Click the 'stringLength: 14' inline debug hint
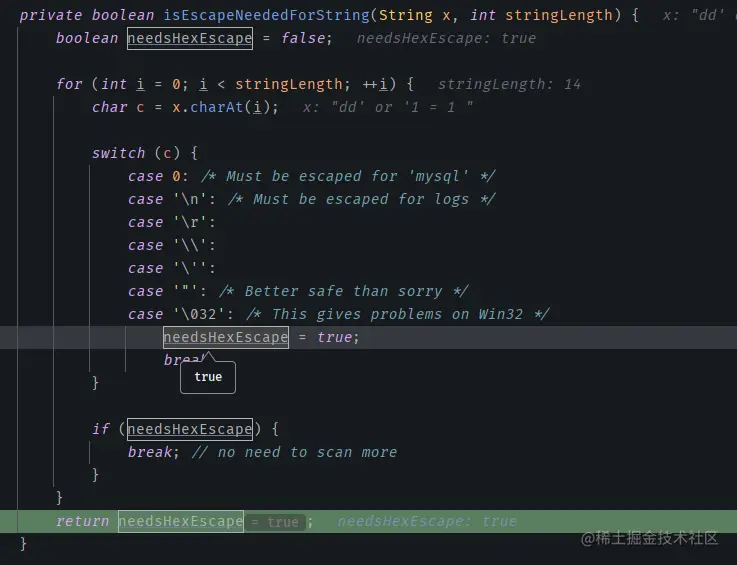 click(x=509, y=84)
